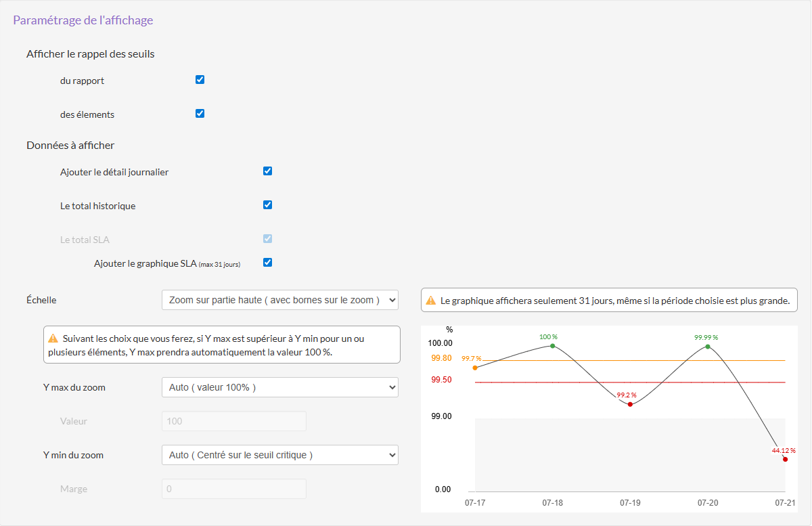Toggle the "des élements" checkbox
The height and width of the screenshot is (526, 812).
[x=200, y=114]
